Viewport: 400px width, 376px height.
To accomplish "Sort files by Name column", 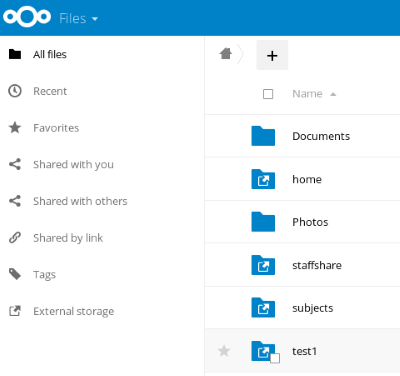I will click(307, 94).
